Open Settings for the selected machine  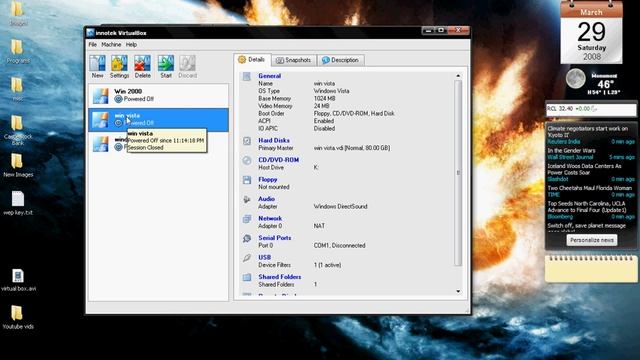point(119,63)
